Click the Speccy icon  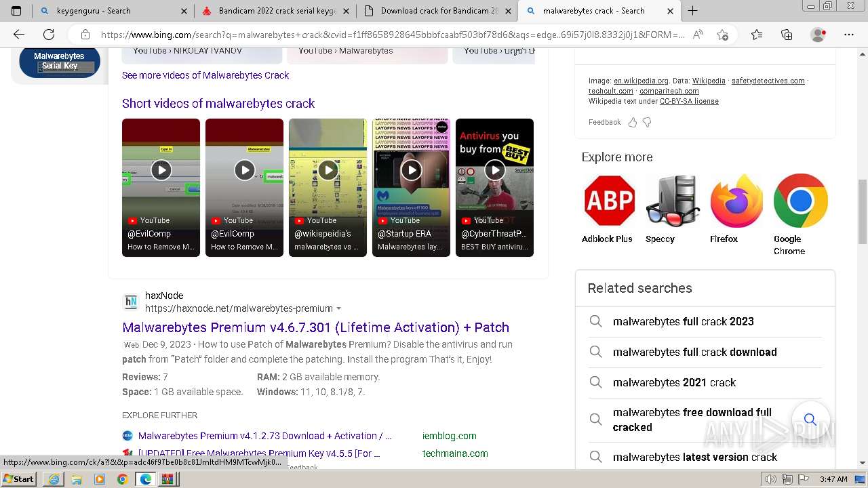(672, 201)
